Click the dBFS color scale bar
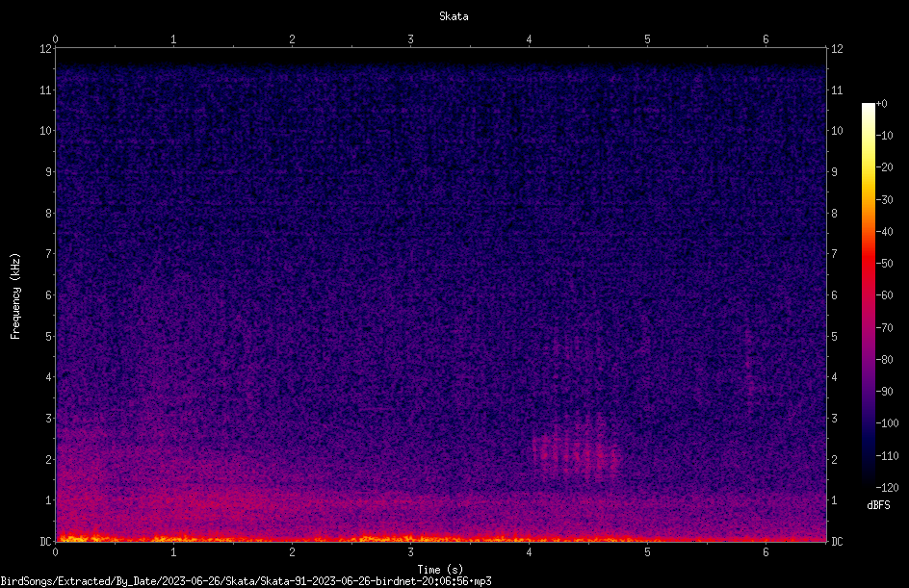This screenshot has height=588, width=909. click(868, 294)
